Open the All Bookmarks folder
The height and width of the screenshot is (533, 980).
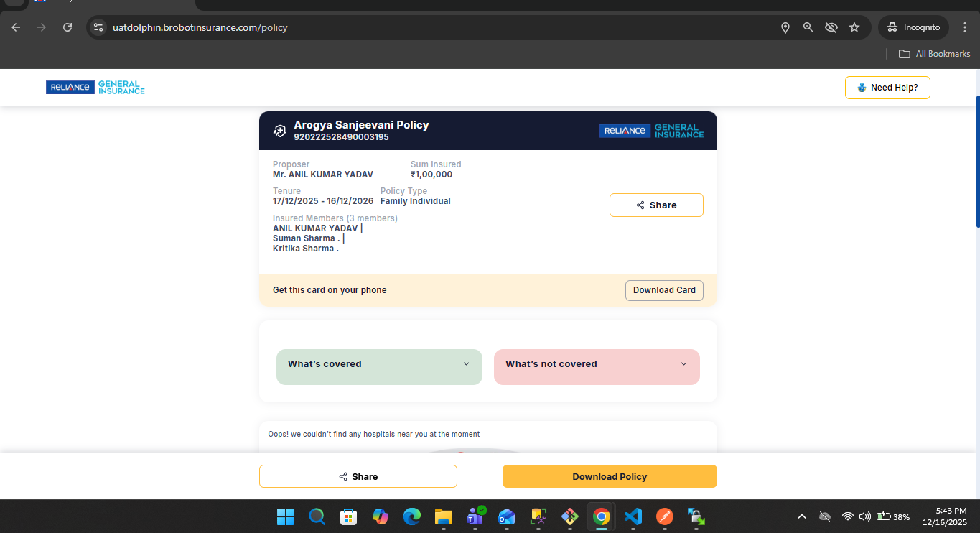[935, 54]
